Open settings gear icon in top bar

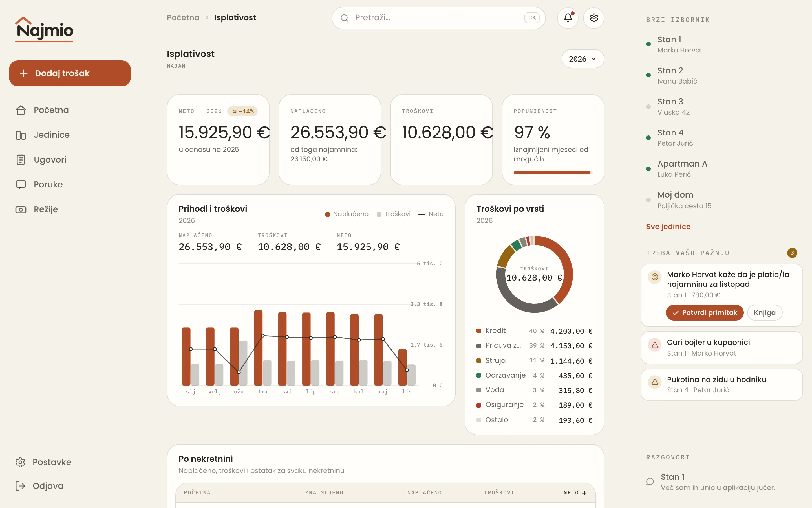point(593,18)
